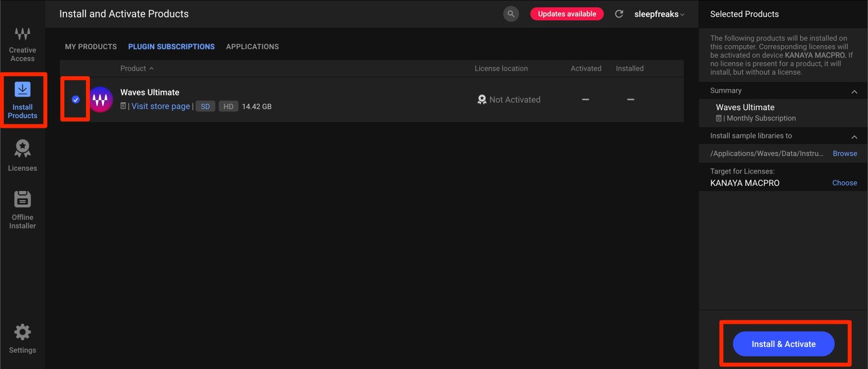The image size is (868, 369).
Task: Open Waves Central Settings
Action: point(22,338)
